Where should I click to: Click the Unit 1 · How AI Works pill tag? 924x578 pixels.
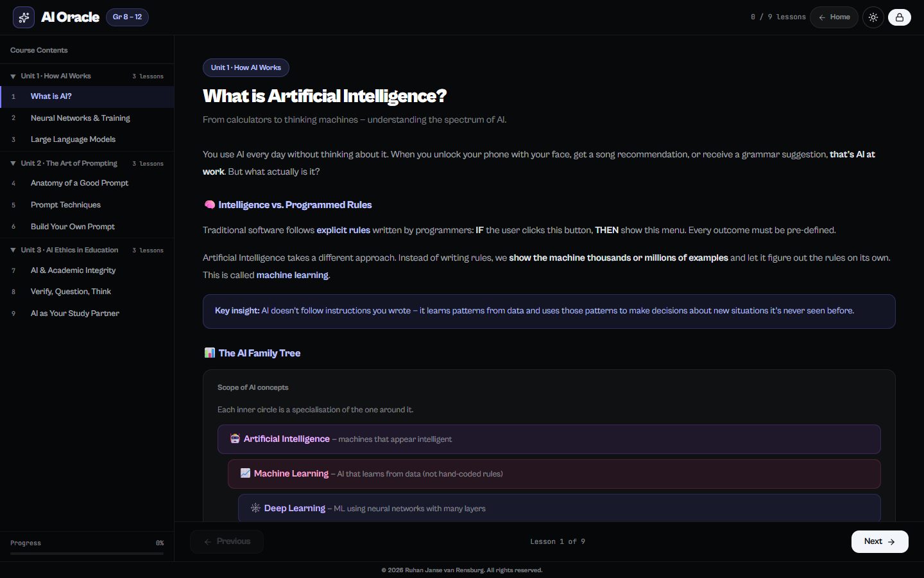(x=246, y=67)
